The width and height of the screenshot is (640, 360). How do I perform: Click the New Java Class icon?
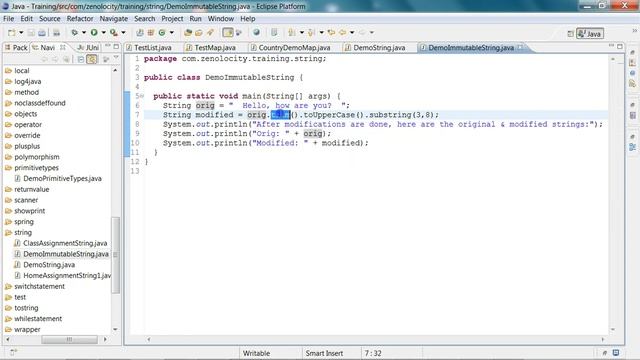tap(162, 33)
